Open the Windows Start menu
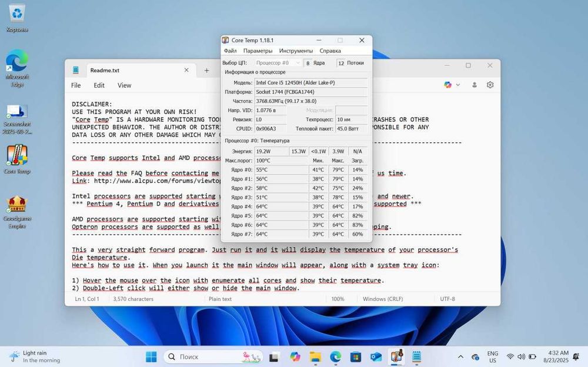588x367 pixels. 151,356
